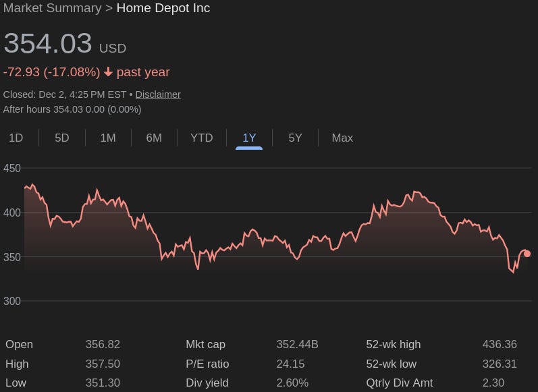Select the 1D time range tab
This screenshot has width=538, height=392.
point(16,138)
